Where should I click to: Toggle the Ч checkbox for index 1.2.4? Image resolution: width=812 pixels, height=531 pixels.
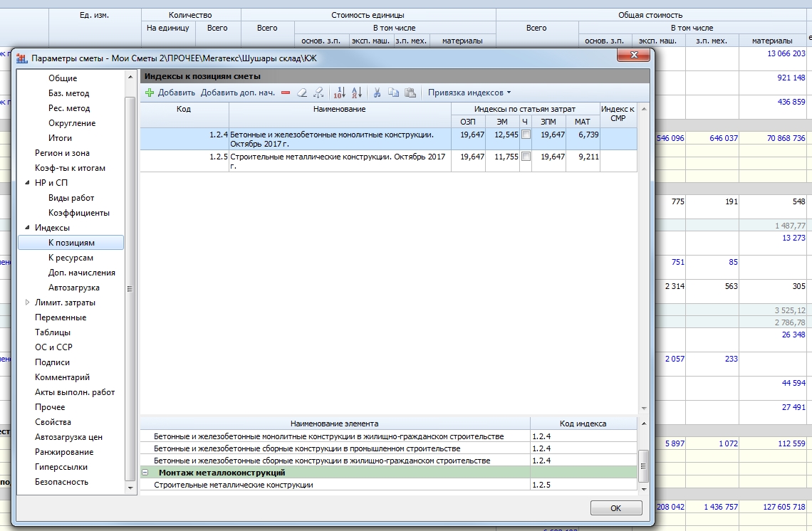(x=526, y=135)
